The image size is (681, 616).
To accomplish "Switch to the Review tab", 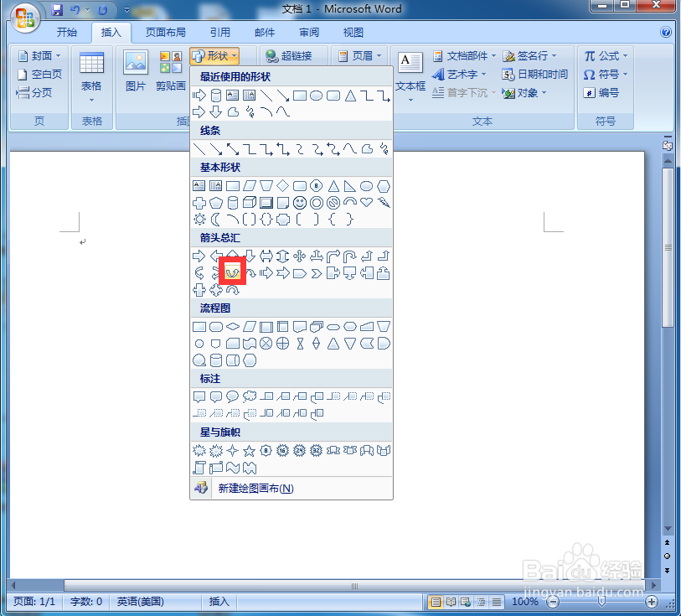I will point(309,32).
